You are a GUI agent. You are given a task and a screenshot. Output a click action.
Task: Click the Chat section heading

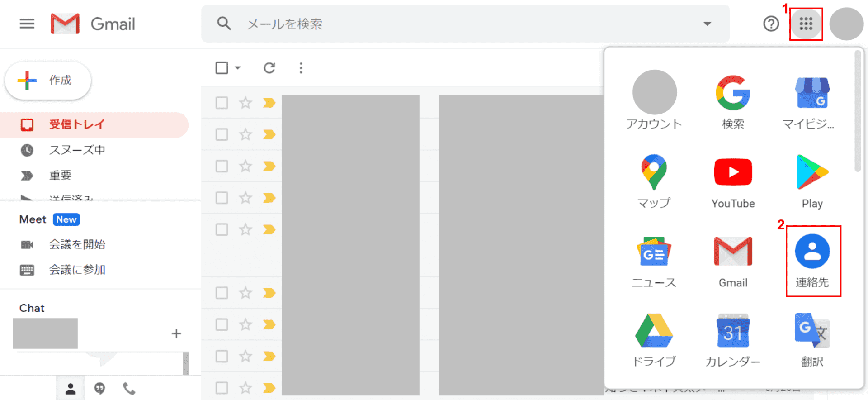(x=32, y=308)
